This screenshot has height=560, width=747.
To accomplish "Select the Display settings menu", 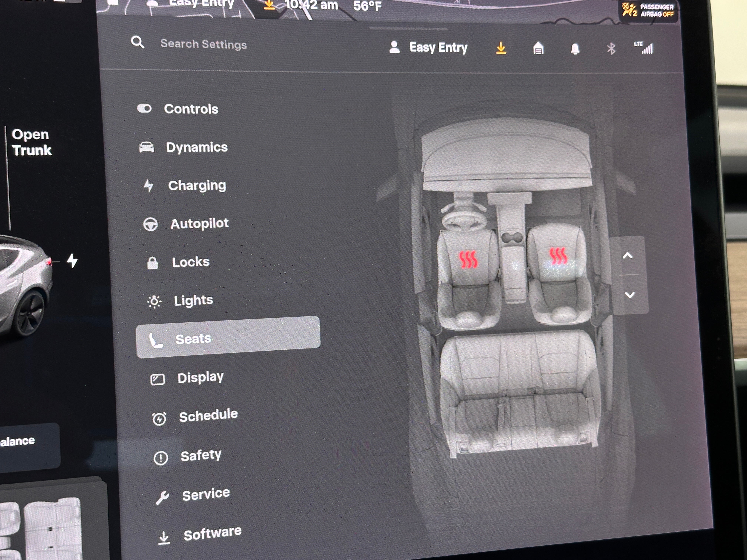I will [x=200, y=377].
